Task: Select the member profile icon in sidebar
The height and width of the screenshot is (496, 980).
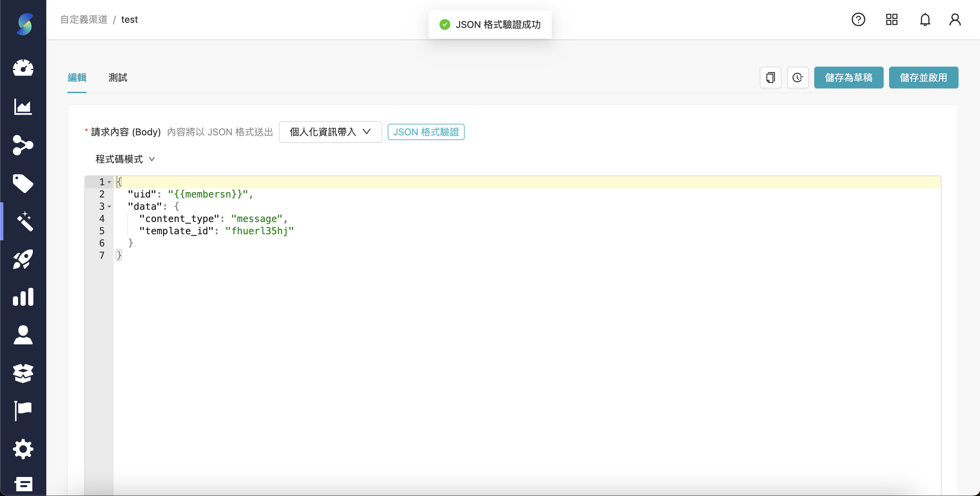Action: click(x=23, y=335)
